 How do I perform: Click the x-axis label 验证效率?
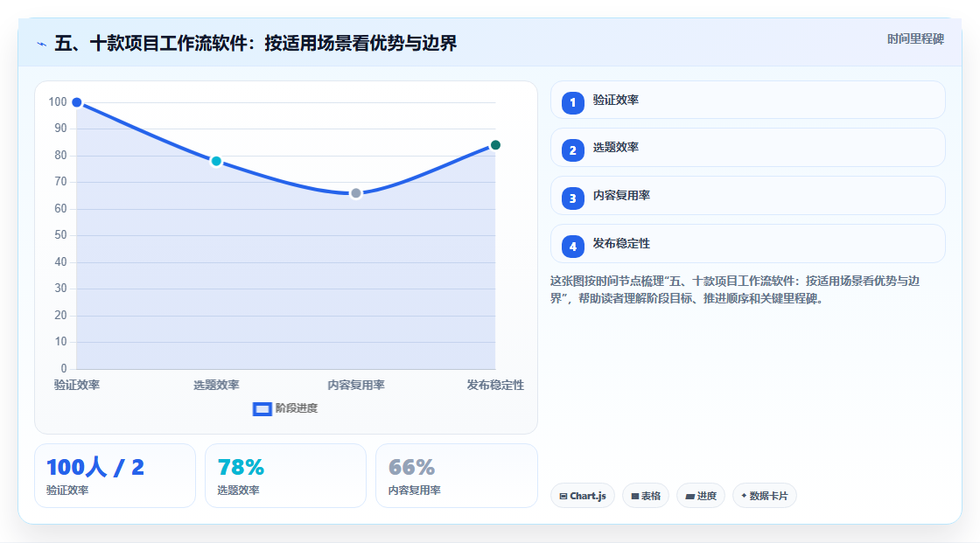tap(77, 385)
